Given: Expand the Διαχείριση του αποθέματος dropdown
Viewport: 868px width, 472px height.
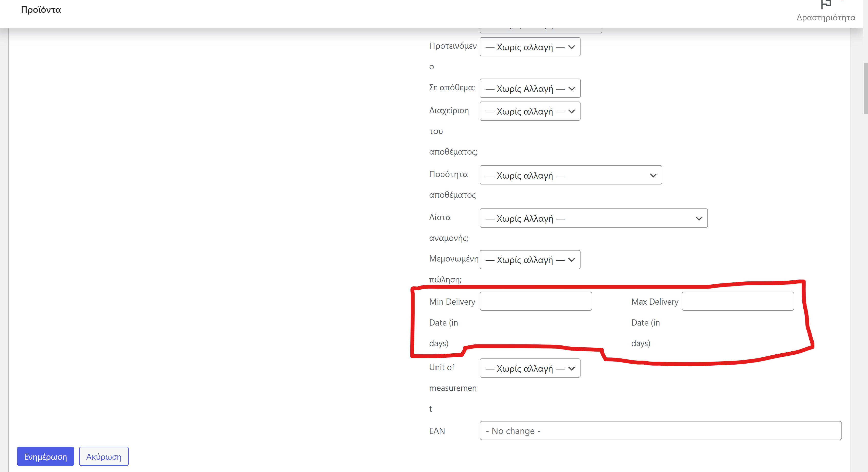Looking at the screenshot, I should (x=529, y=111).
